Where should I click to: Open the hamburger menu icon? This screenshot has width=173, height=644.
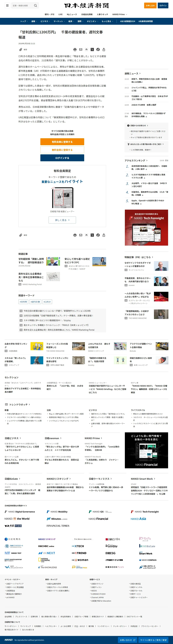7,5
